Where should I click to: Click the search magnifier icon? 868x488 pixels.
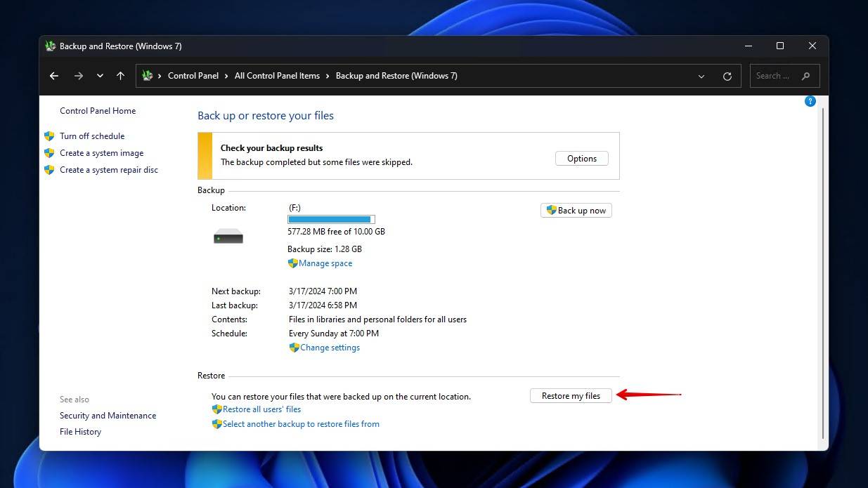pyautogui.click(x=805, y=76)
